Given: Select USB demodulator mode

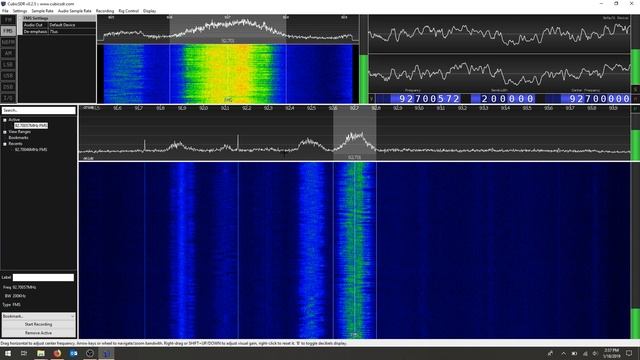Looking at the screenshot, I should point(8,76).
